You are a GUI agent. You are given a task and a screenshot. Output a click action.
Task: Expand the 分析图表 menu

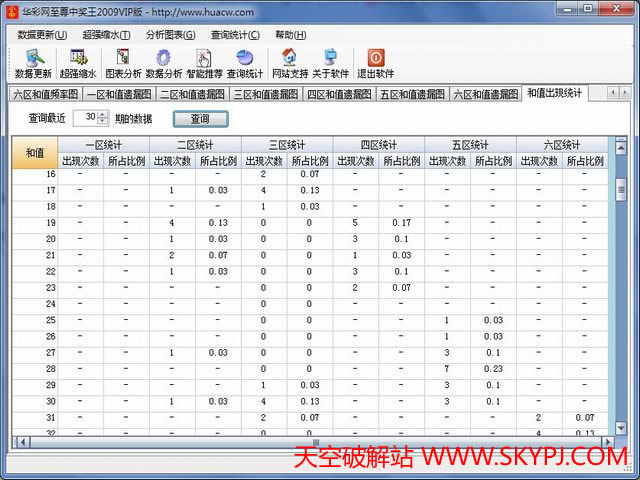click(170, 34)
